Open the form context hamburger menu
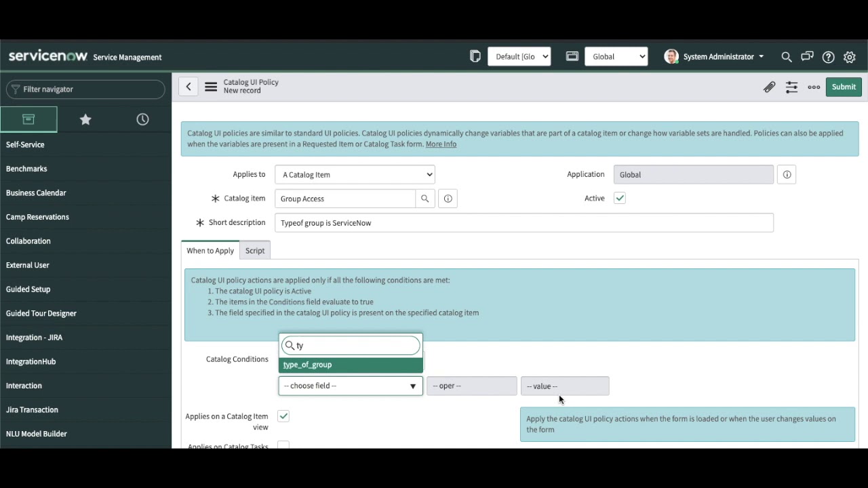This screenshot has height=488, width=868. pyautogui.click(x=211, y=87)
